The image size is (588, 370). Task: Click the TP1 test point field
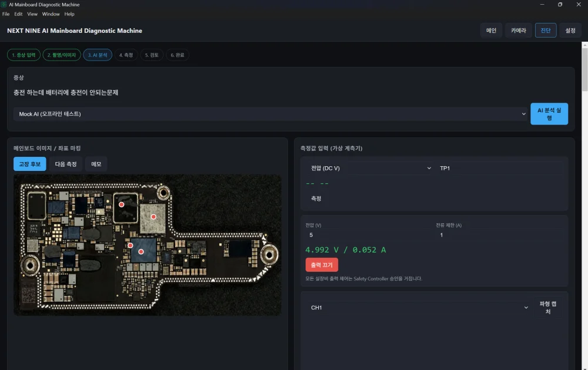(x=499, y=168)
